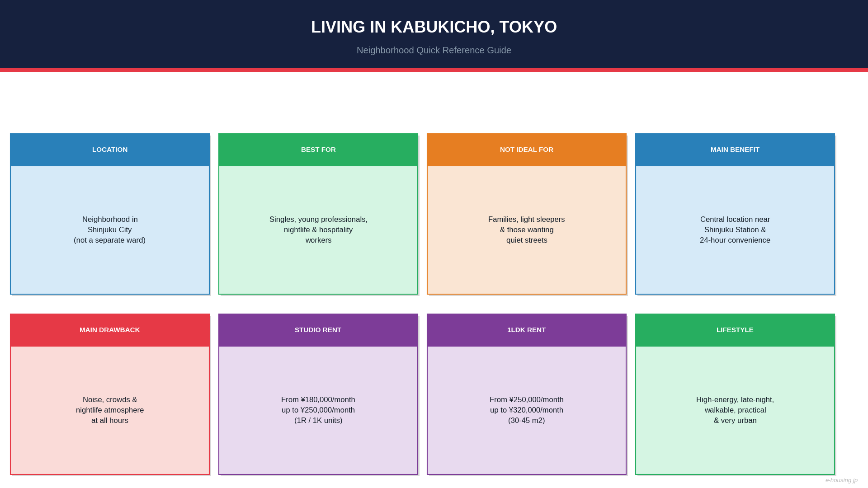Viewport: 868px width, 488px height.
Task: Select the MAIN BENEFIT card header
Action: click(735, 150)
